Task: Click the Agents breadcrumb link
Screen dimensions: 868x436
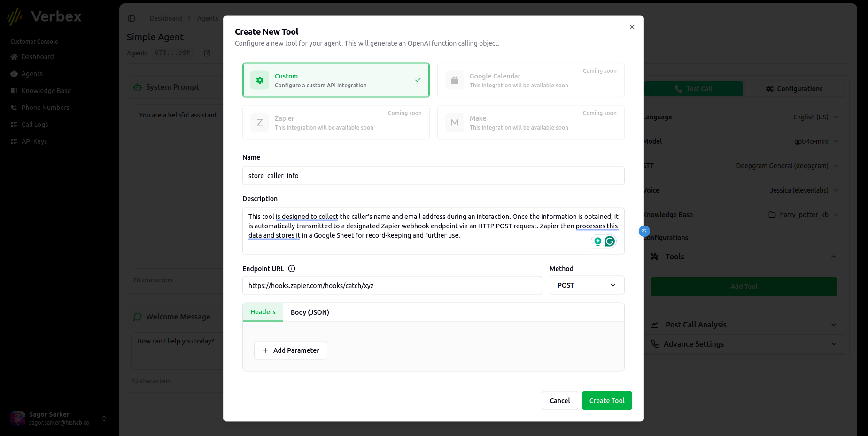Action: pyautogui.click(x=208, y=18)
